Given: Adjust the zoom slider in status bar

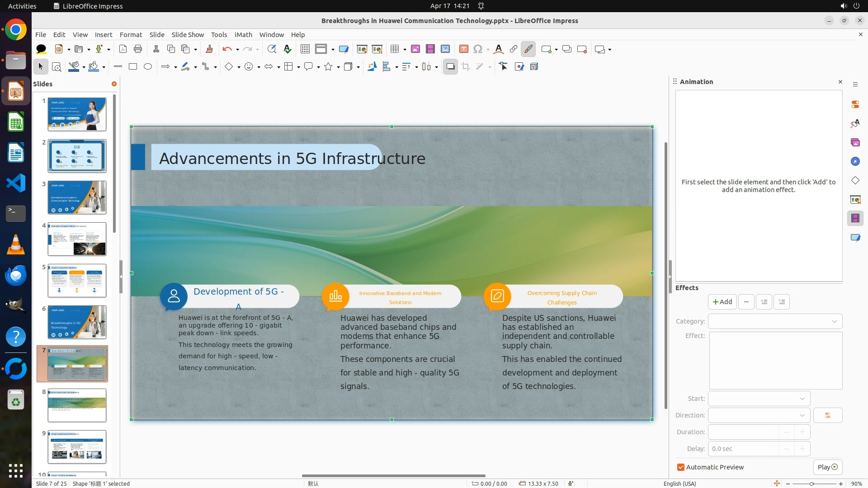Looking at the screenshot, I should pyautogui.click(x=812, y=483).
